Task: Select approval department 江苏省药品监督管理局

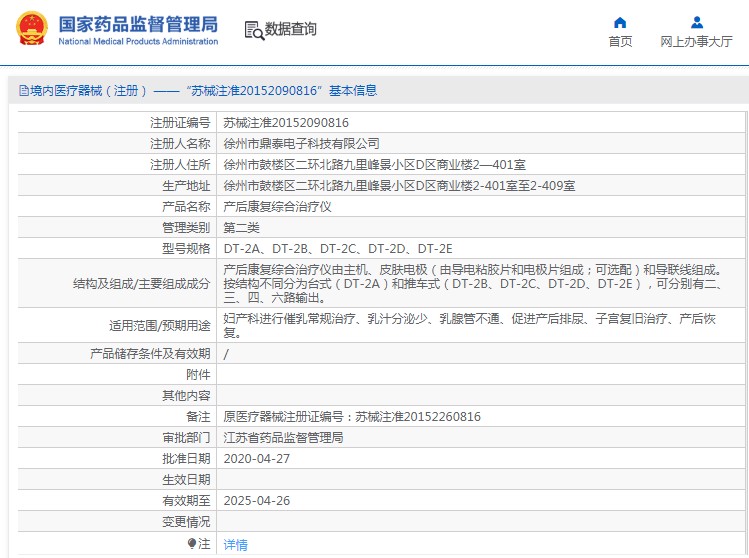Action: click(283, 438)
